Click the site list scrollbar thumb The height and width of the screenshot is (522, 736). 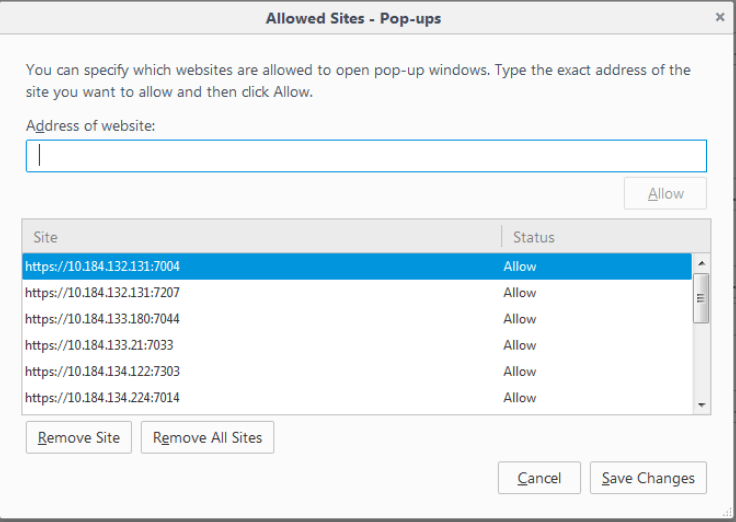[x=701, y=298]
